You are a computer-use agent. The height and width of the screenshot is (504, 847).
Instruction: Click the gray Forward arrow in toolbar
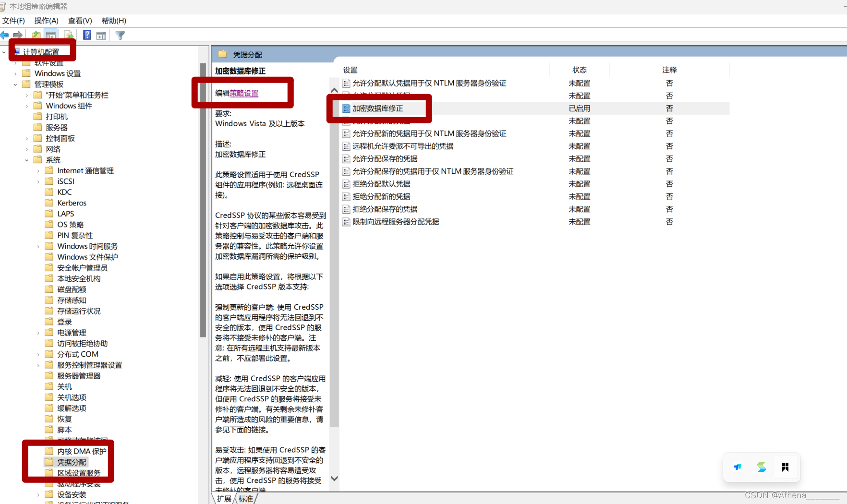coord(18,35)
